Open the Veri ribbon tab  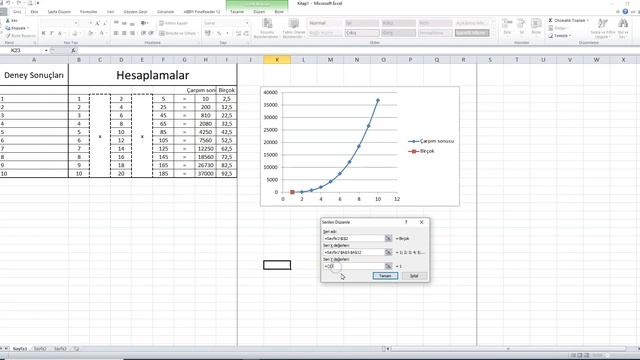click(x=110, y=12)
